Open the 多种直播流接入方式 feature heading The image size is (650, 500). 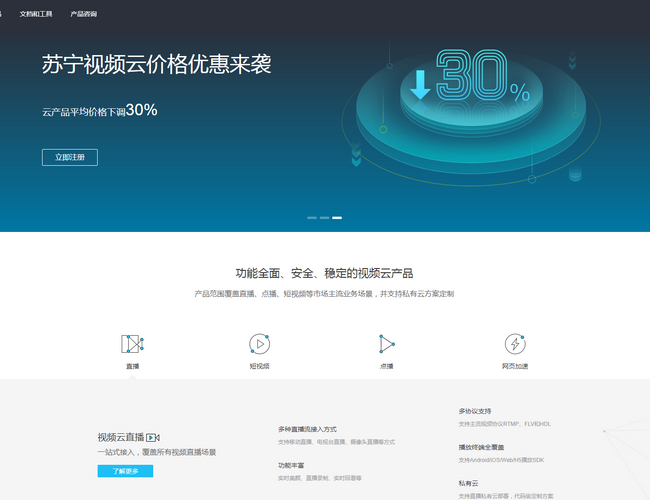pos(308,429)
